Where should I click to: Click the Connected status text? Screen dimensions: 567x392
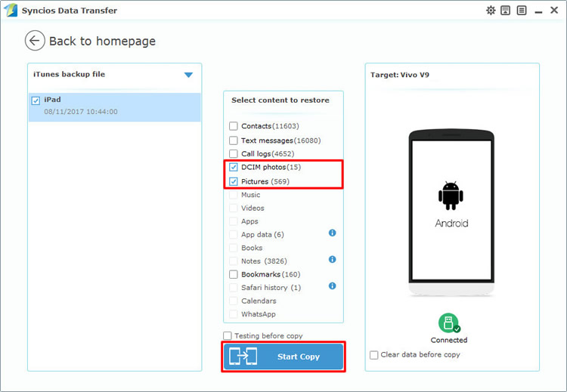(449, 340)
